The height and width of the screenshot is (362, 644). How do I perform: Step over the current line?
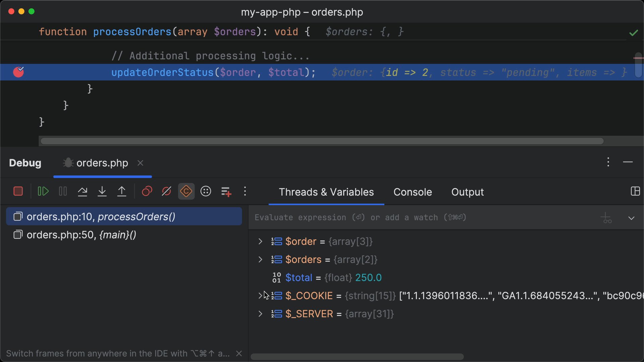point(83,191)
